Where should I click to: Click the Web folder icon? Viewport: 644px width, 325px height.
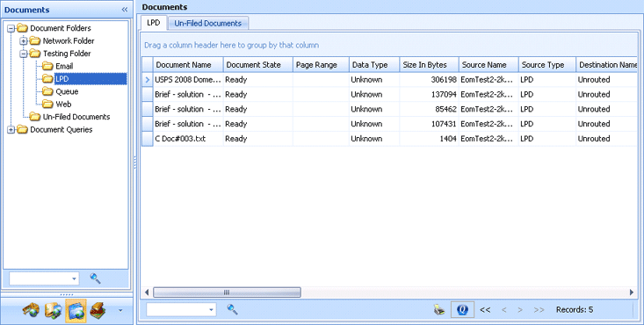pos(47,104)
